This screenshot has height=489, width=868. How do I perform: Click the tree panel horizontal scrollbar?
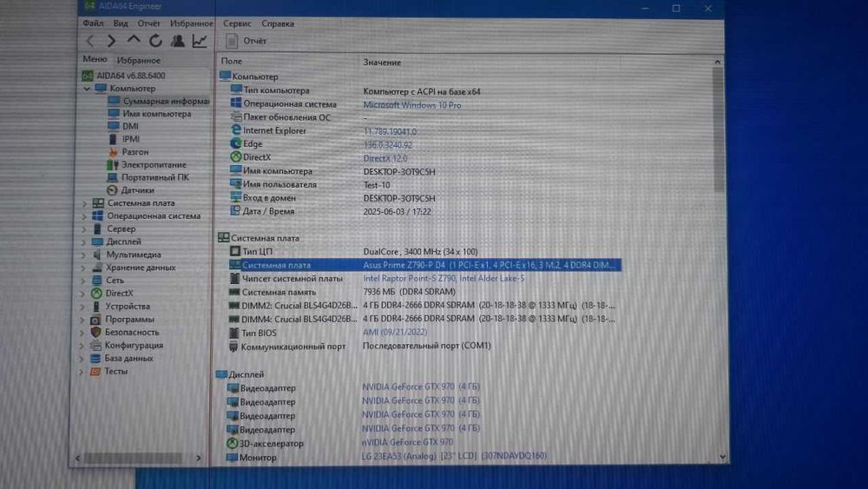pos(133,459)
